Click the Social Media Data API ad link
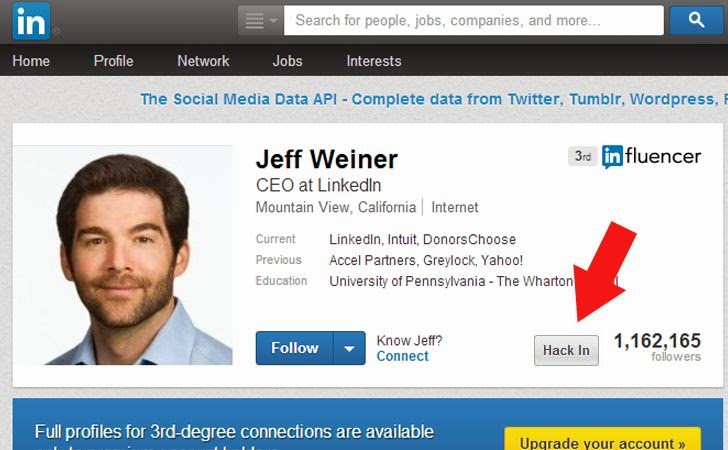 coord(434,99)
